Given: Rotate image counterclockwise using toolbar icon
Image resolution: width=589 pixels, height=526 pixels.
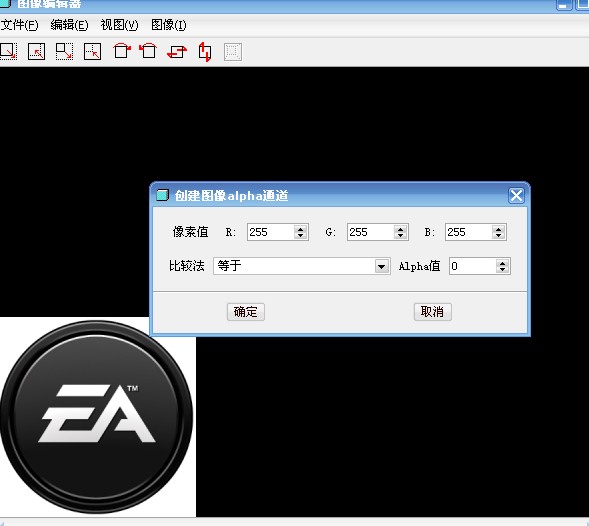Looking at the screenshot, I should [148, 51].
